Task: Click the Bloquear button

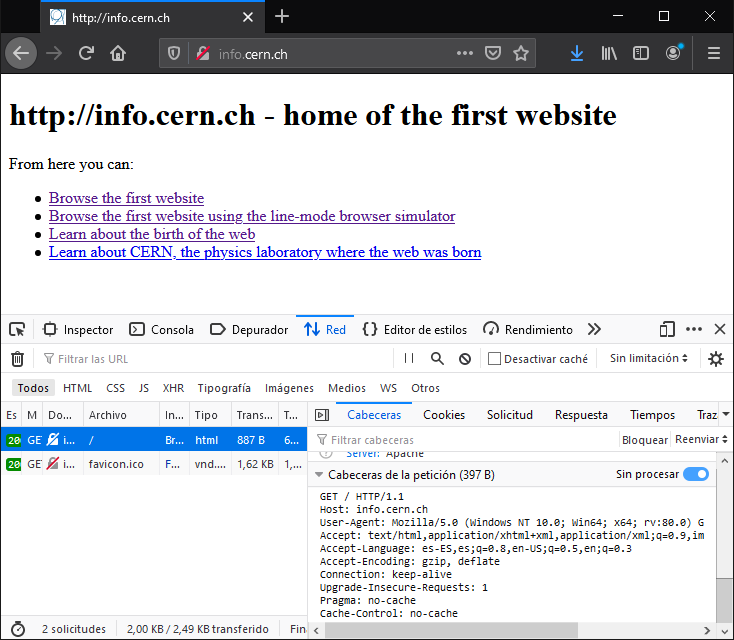Action: click(644, 440)
